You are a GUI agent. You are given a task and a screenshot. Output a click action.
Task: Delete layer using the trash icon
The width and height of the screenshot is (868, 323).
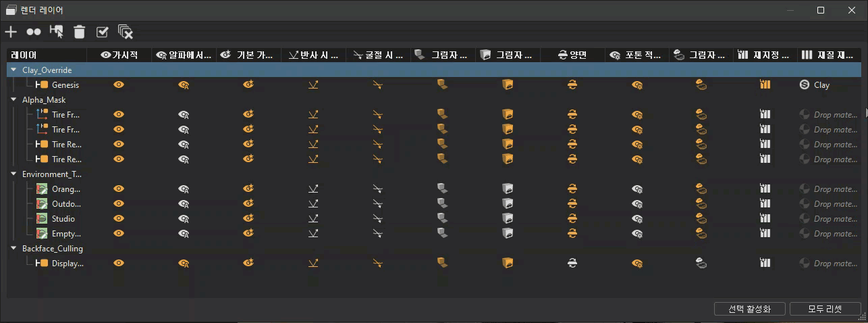pos(80,32)
